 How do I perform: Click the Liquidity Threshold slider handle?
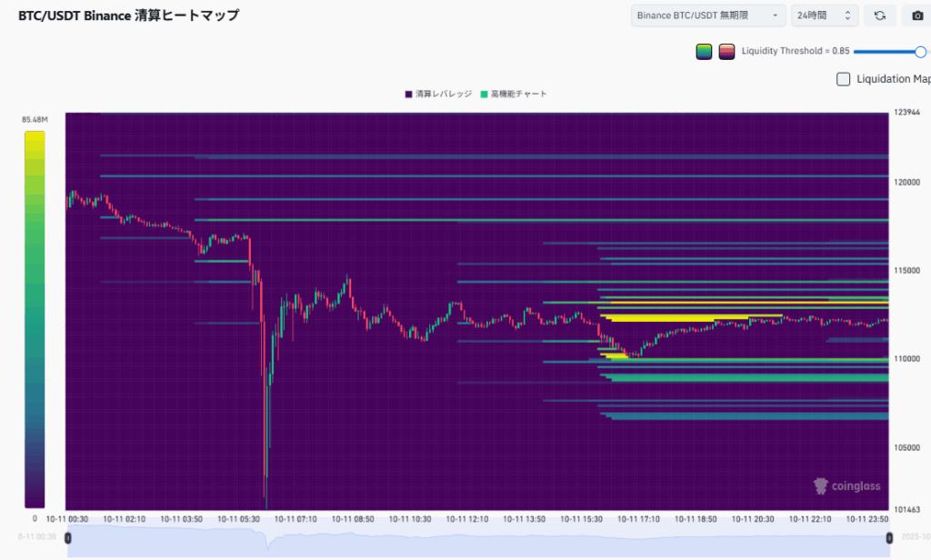coord(920,52)
